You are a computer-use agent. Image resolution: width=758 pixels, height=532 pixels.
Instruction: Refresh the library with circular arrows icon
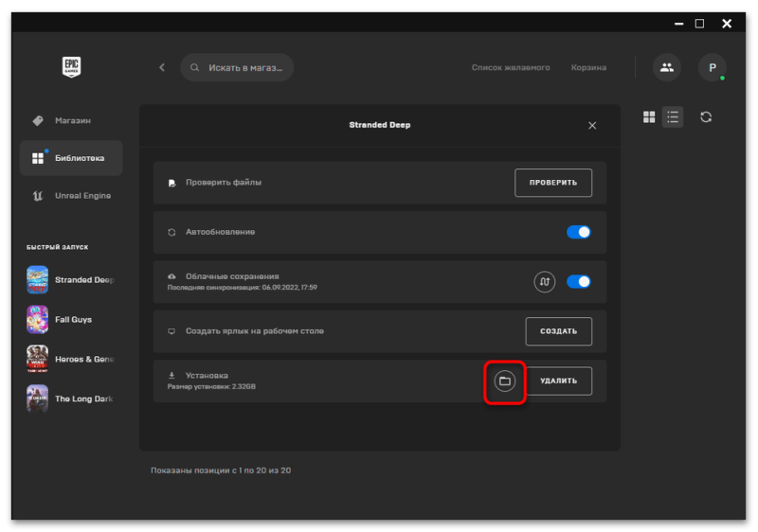[x=706, y=116]
